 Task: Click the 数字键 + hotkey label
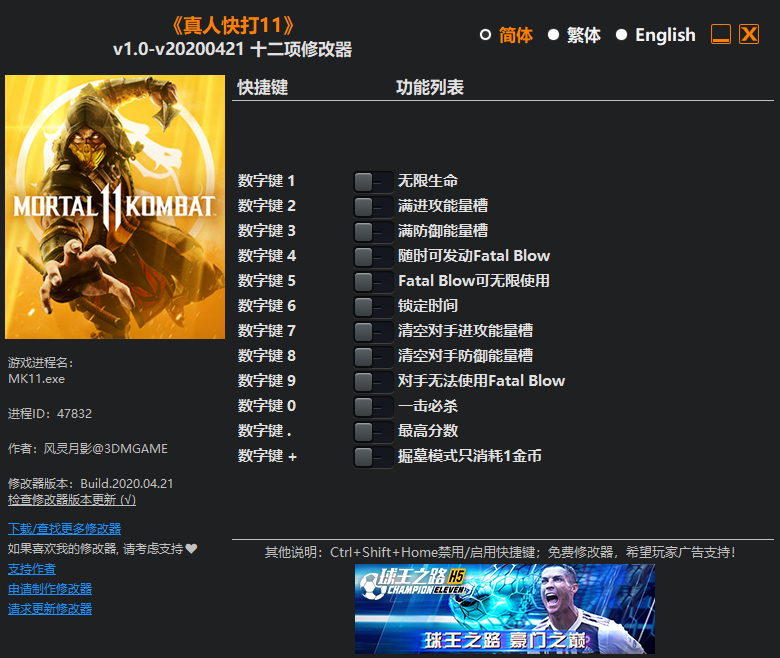coord(267,456)
